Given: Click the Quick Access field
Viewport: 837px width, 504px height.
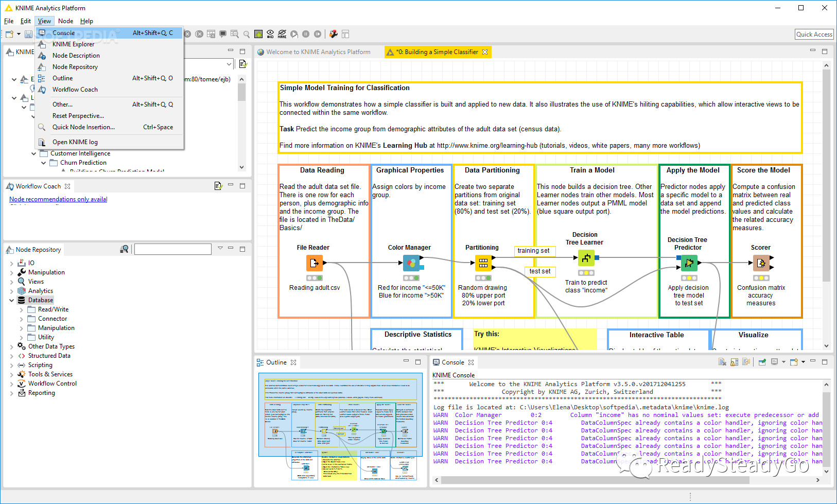Looking at the screenshot, I should pos(814,34).
